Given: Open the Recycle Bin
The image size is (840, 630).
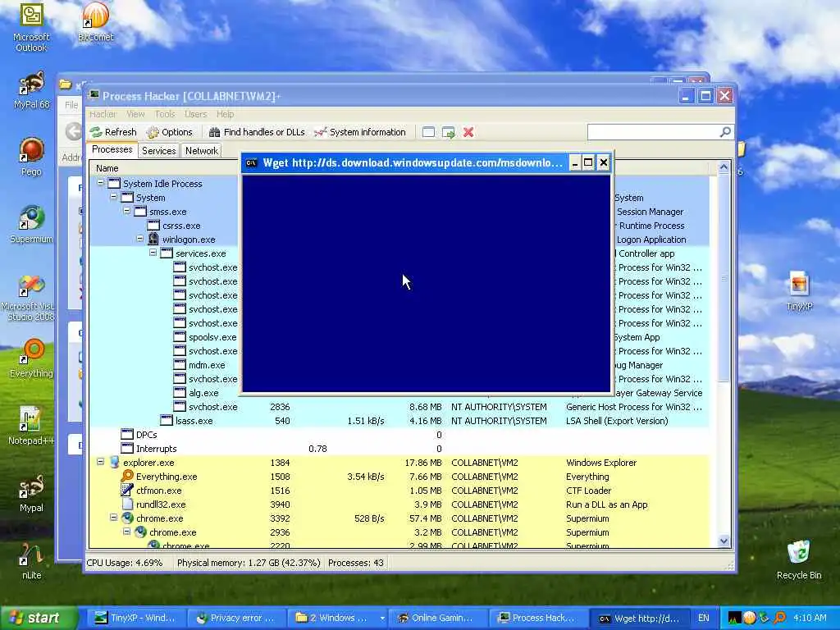Looking at the screenshot, I should point(799,560).
